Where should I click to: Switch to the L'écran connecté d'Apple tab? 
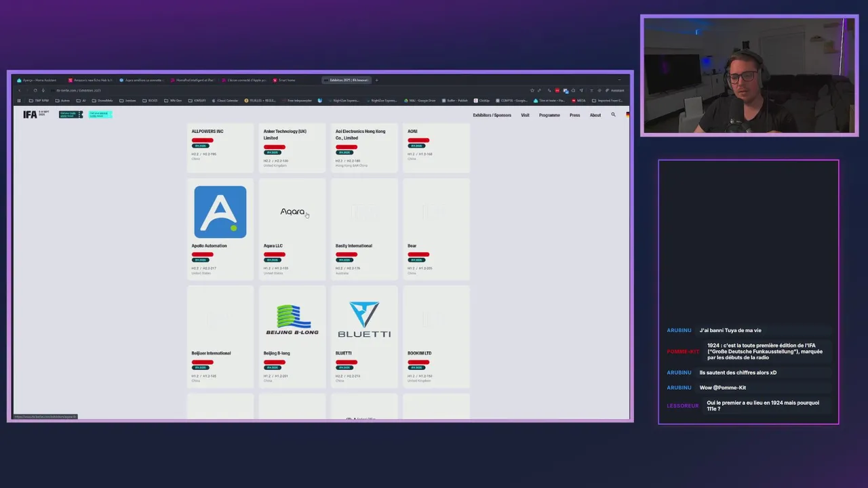[245, 80]
